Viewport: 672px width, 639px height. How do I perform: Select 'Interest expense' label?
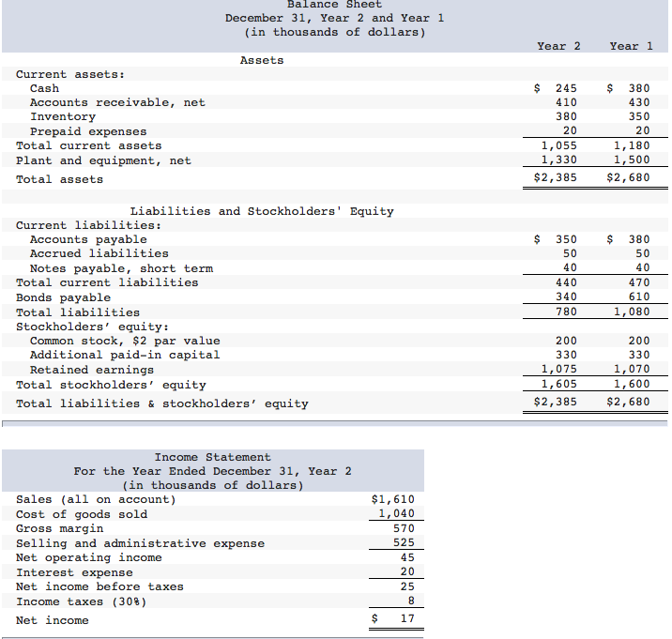tap(74, 573)
